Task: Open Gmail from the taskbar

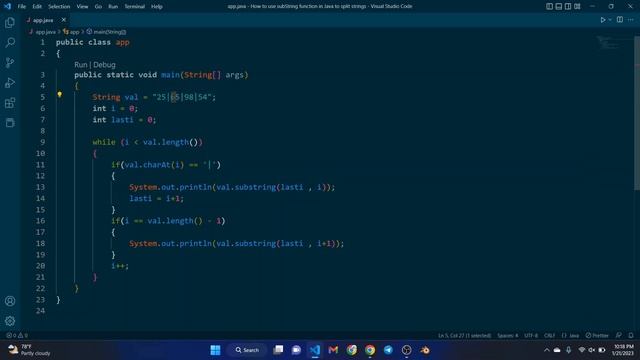Action: click(x=333, y=350)
